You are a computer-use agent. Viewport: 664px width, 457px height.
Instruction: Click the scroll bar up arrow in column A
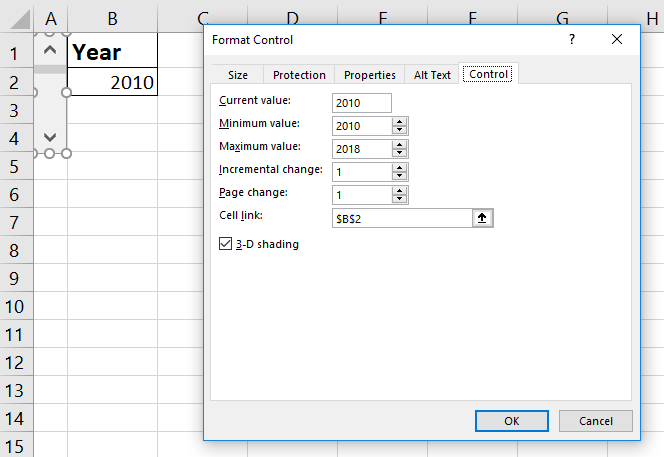[50, 50]
